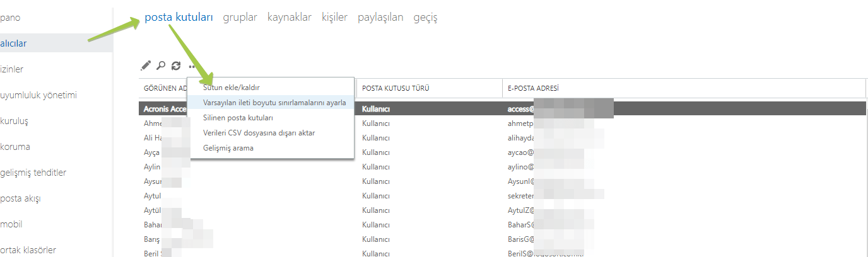Switch to the geçiş tab

click(x=425, y=17)
